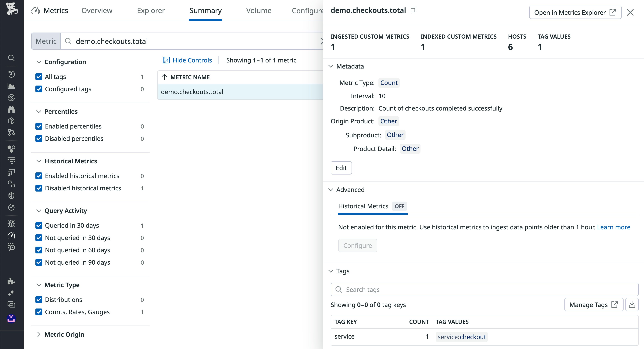Image resolution: width=644 pixels, height=349 pixels.
Task: Click the binoculars icon in sidebar
Action: [x=11, y=109]
